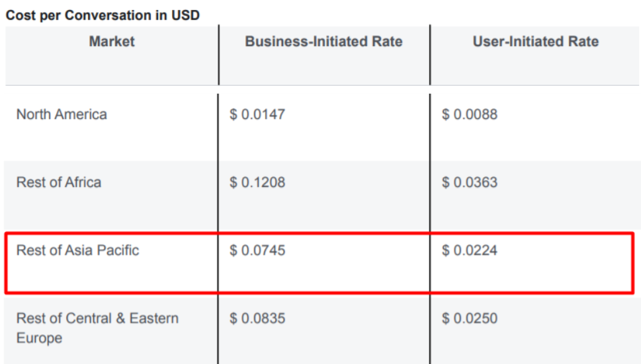Click divider between Business-Initiated and User-Initiated headers
The height and width of the screenshot is (364, 641).
(x=430, y=56)
